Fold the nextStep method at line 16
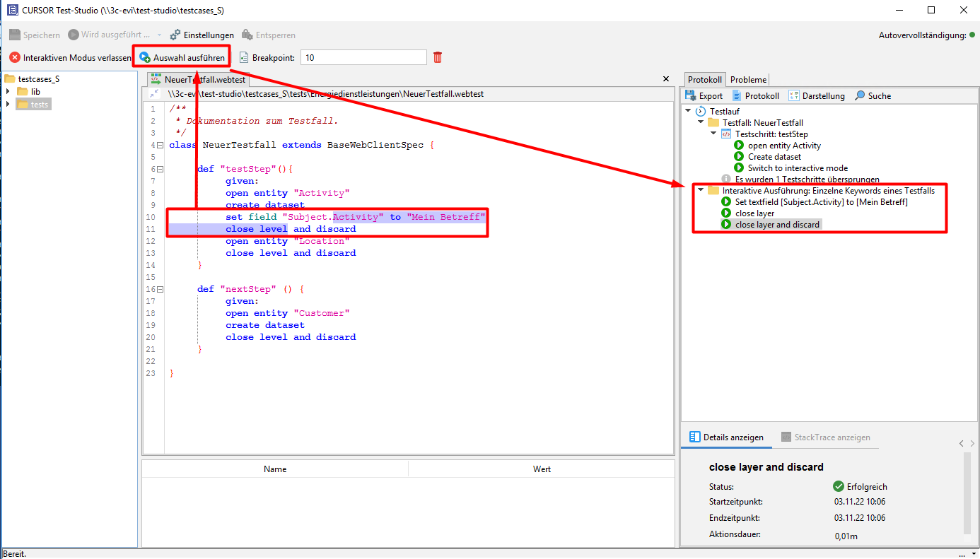This screenshot has width=980, height=559. pyautogui.click(x=161, y=290)
